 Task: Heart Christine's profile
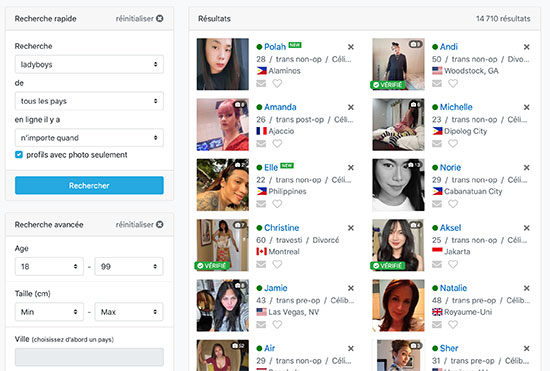click(277, 264)
